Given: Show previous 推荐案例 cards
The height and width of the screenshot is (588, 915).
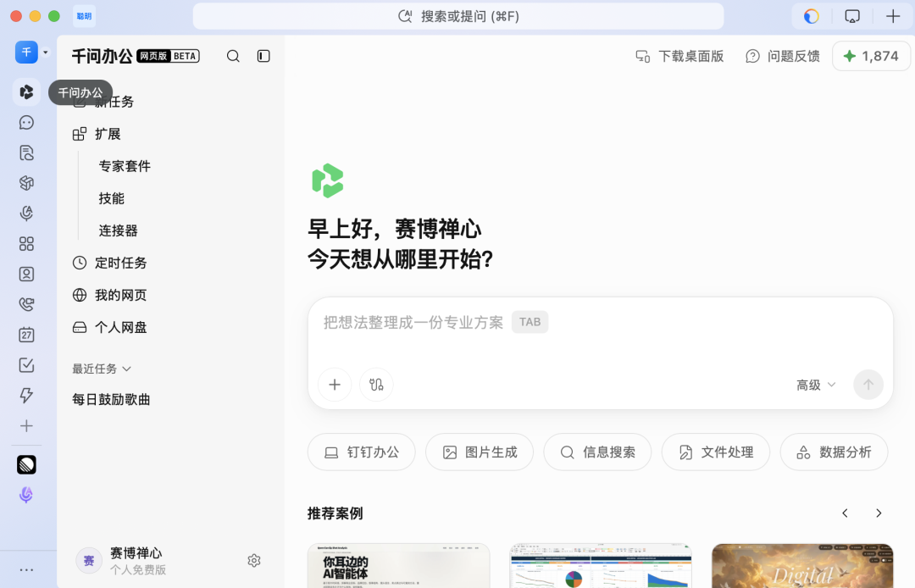Looking at the screenshot, I should pos(845,513).
